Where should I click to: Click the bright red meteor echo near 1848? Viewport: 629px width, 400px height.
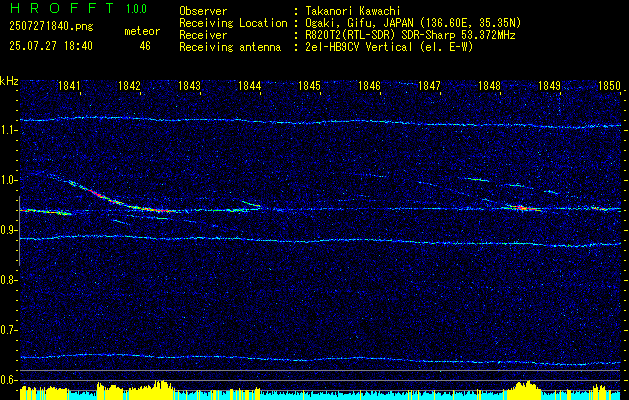click(x=521, y=208)
